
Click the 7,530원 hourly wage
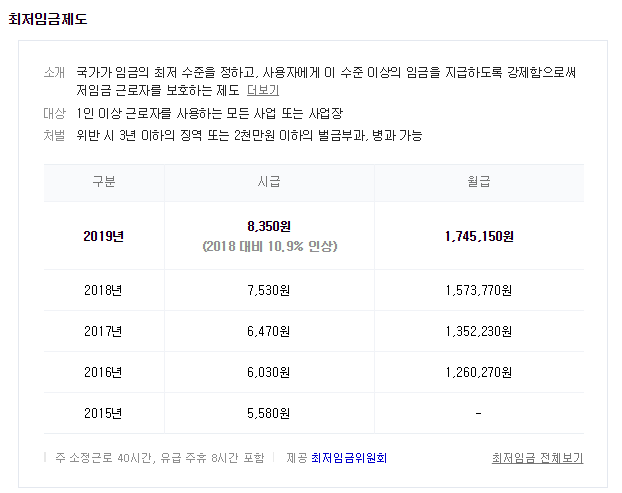pos(269,290)
